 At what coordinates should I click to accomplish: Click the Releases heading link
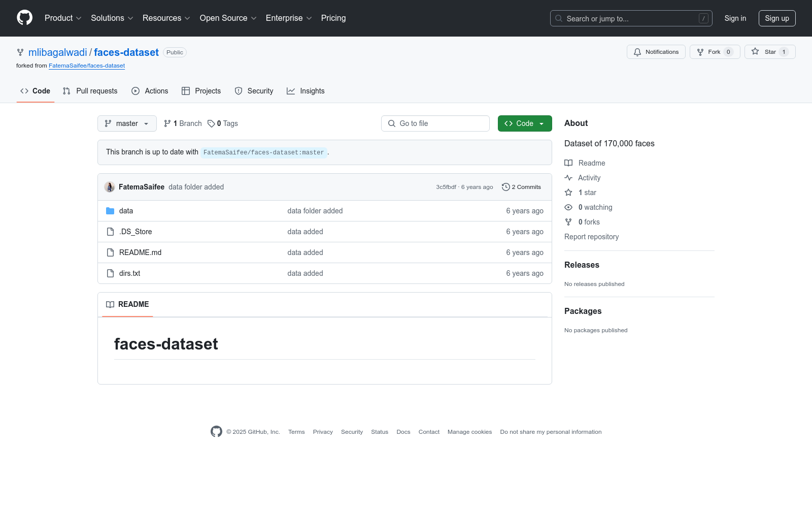pyautogui.click(x=582, y=265)
